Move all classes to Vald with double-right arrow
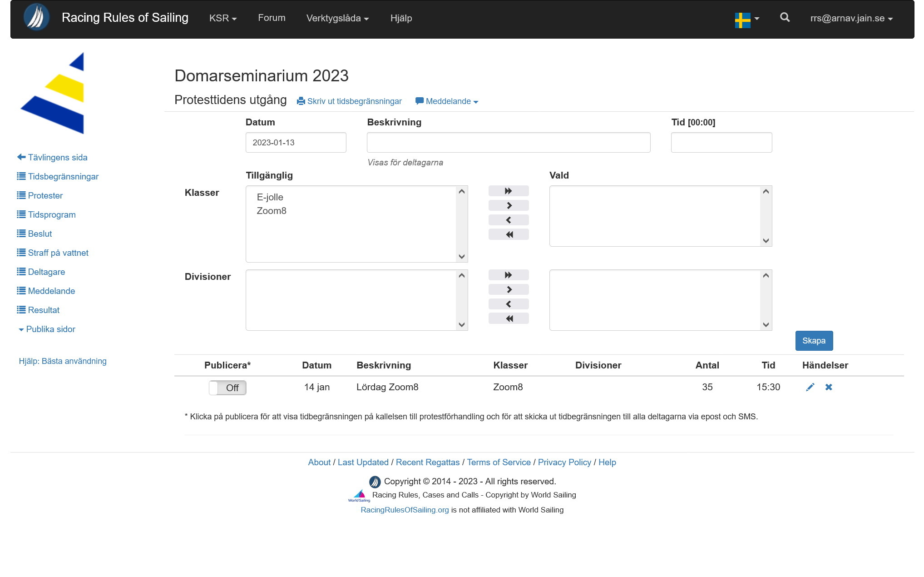This screenshot has height=577, width=924. (x=509, y=191)
